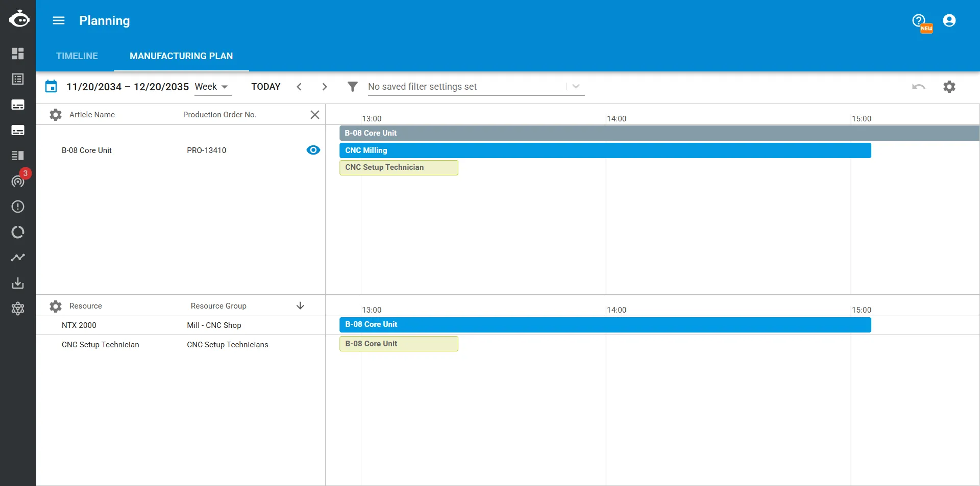Select the yellow B-08 Core Unit bar
Screen dimensions: 980x486
(399, 344)
